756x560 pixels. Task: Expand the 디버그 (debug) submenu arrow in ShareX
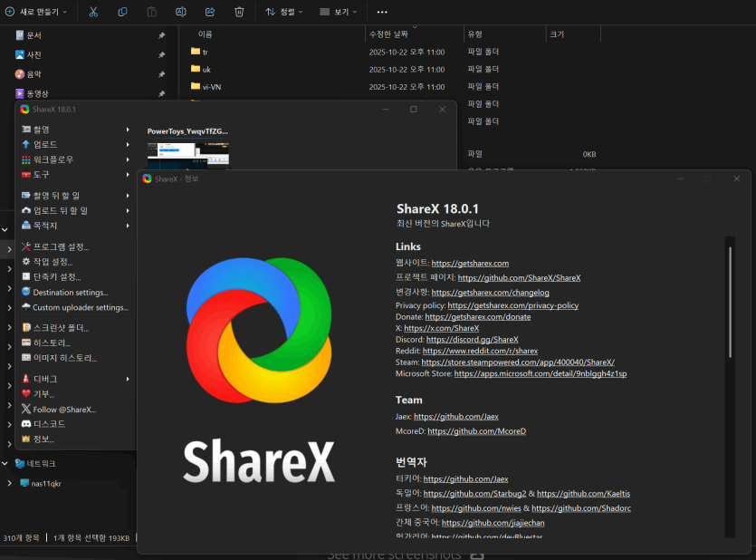[x=128, y=379]
